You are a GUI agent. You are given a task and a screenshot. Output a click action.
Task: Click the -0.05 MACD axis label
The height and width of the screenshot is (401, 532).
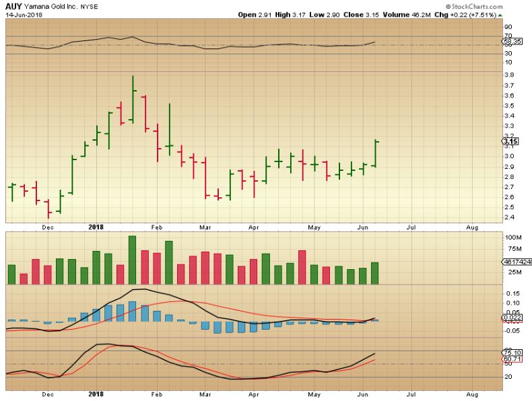(512, 331)
